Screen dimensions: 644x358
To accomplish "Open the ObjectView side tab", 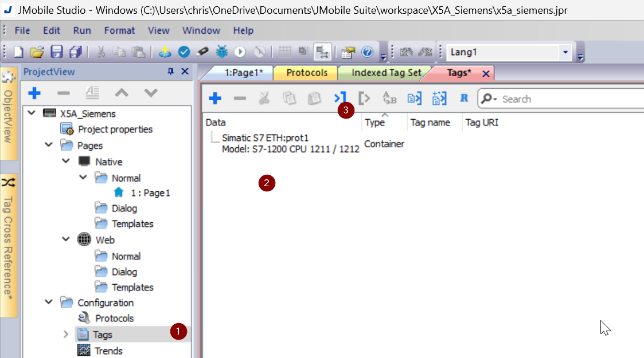I will pos(8,113).
